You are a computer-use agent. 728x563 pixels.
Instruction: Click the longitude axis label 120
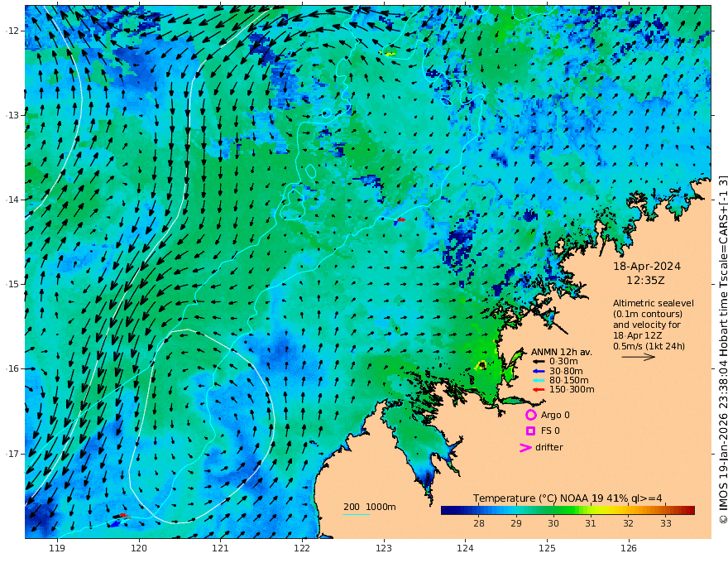[x=139, y=548]
